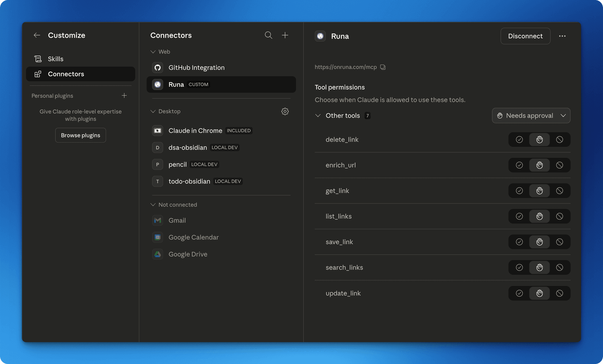
Task: Open the Runa more options menu
Action: click(x=562, y=36)
